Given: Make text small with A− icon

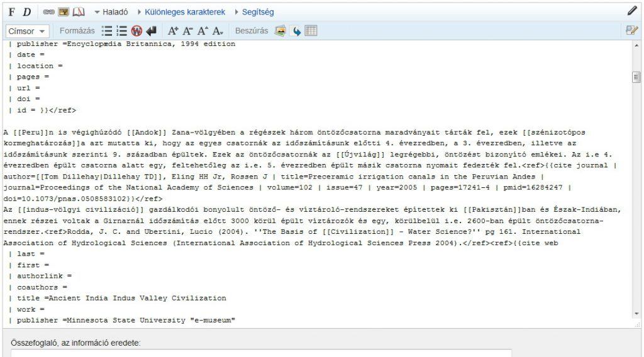Looking at the screenshot, I should (187, 31).
